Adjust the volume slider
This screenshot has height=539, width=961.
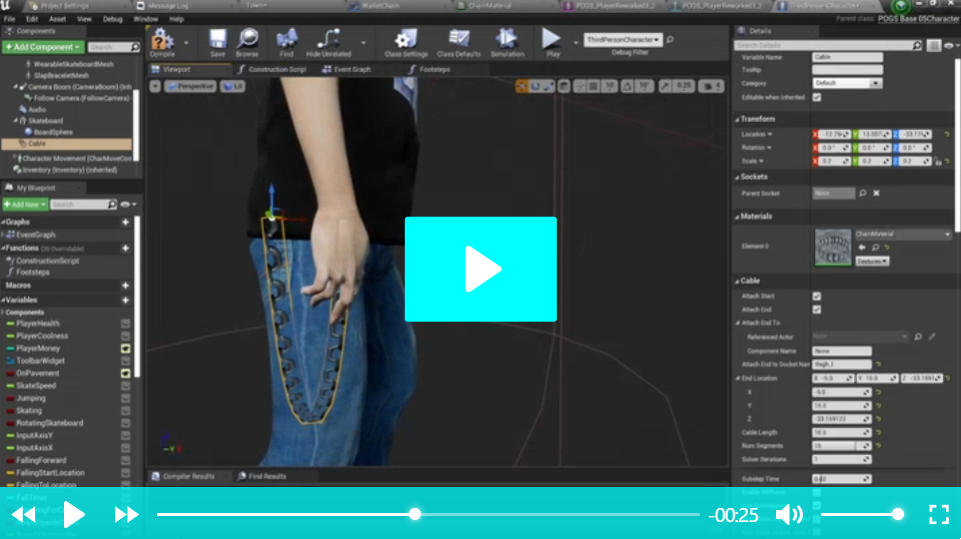tap(862, 514)
